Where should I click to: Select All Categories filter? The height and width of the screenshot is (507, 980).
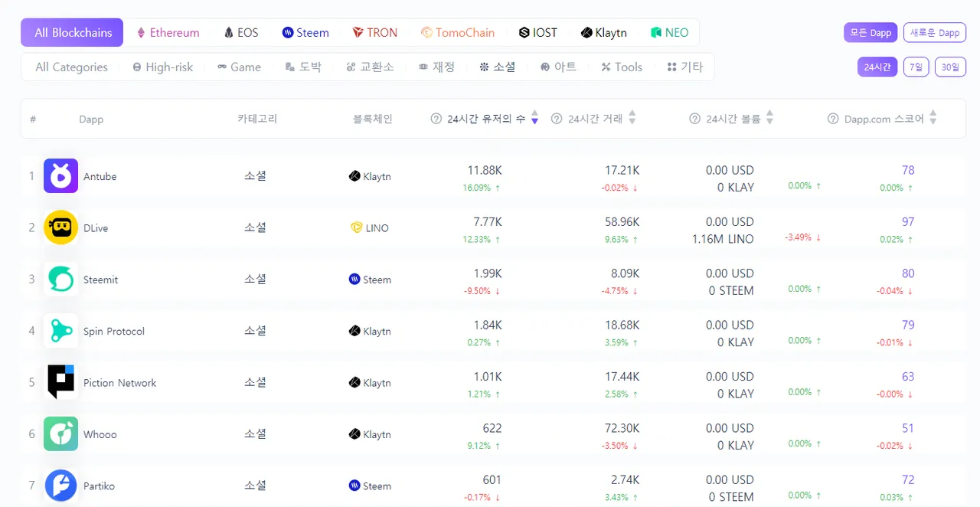[71, 67]
